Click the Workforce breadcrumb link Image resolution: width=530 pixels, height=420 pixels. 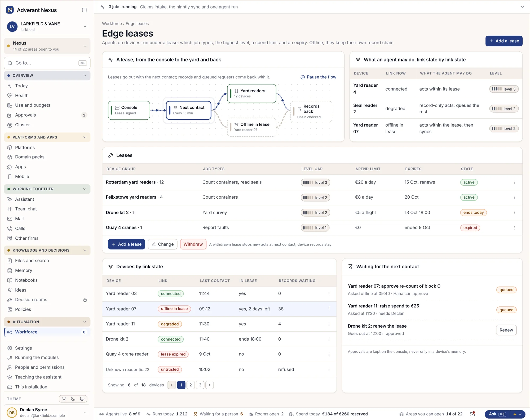click(112, 24)
